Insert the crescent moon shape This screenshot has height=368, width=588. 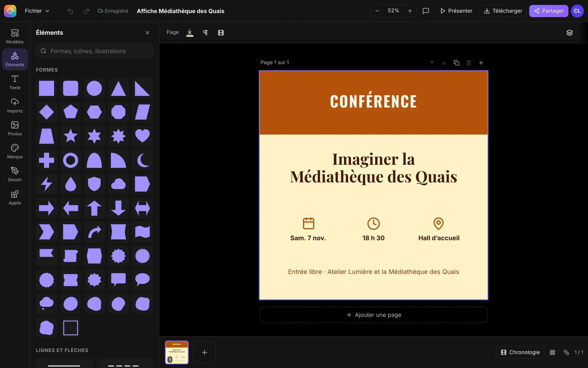[142, 160]
